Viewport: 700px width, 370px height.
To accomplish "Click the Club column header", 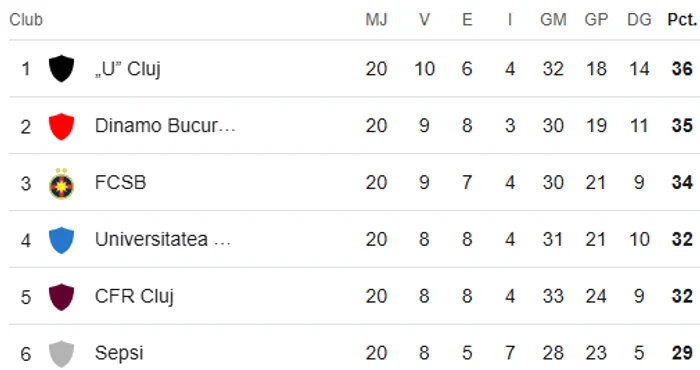I will click(26, 20).
